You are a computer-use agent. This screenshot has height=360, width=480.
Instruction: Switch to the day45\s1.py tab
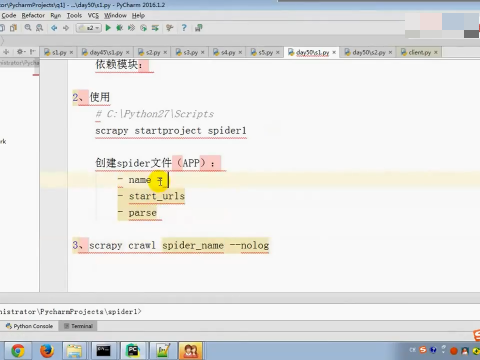click(106, 52)
